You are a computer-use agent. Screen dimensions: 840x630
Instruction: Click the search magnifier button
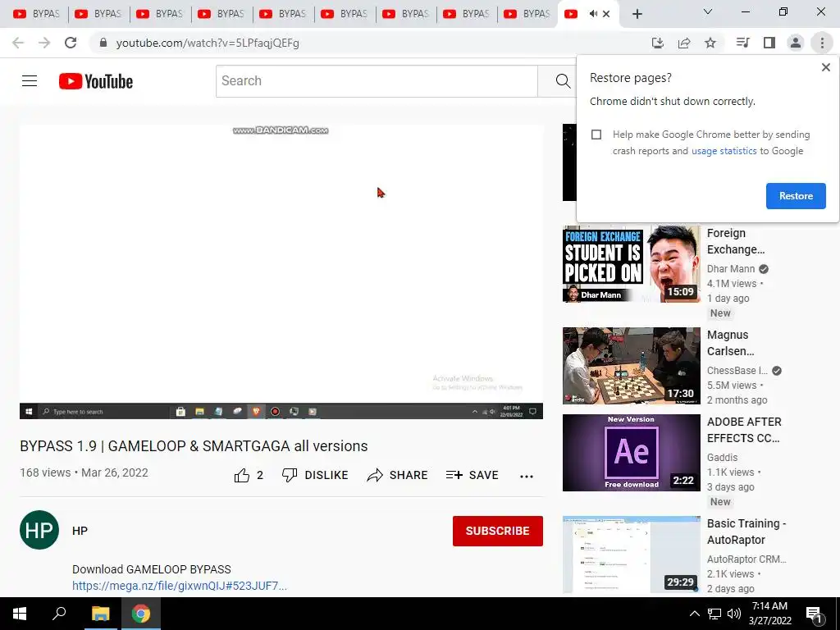[563, 81]
